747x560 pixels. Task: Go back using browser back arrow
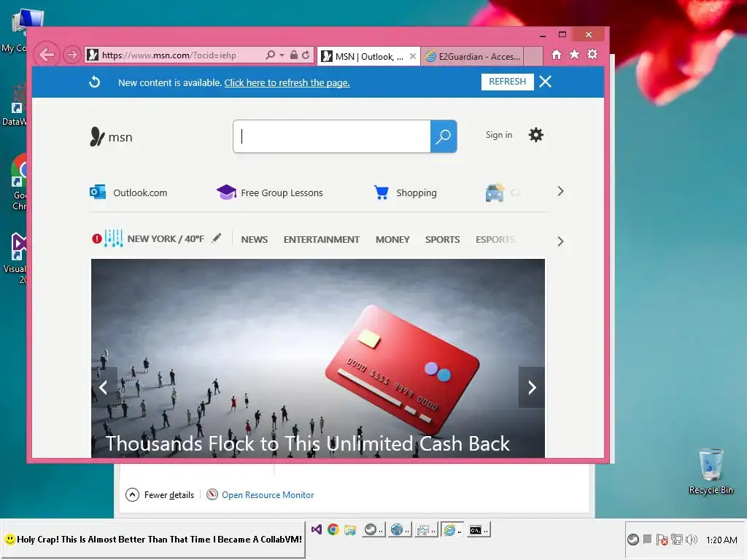pyautogui.click(x=47, y=55)
